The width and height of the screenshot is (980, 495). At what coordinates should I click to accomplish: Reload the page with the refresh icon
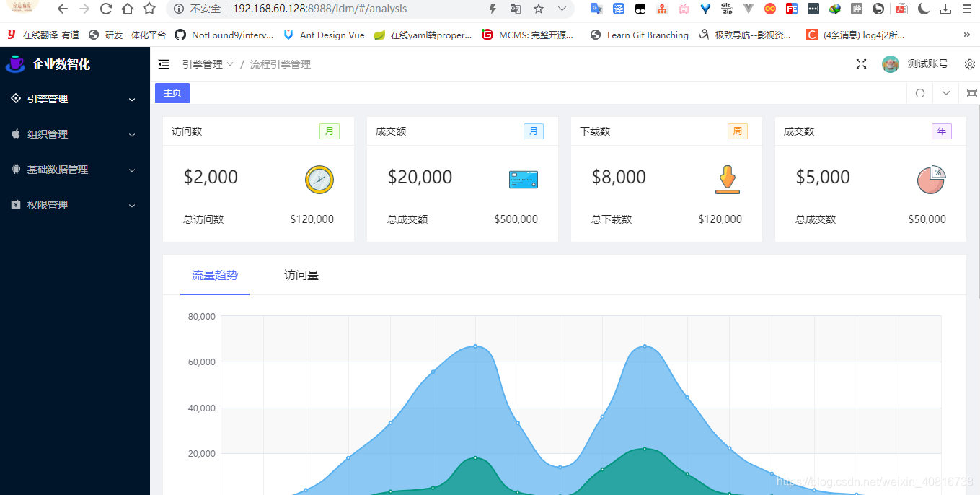[x=106, y=9]
